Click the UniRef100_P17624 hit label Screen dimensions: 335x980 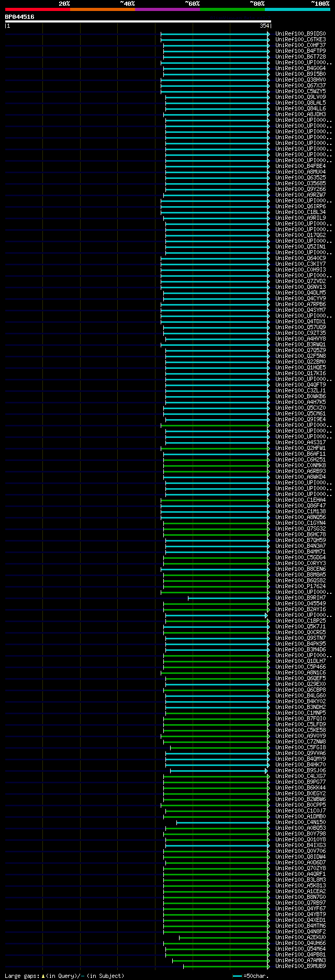(300, 587)
